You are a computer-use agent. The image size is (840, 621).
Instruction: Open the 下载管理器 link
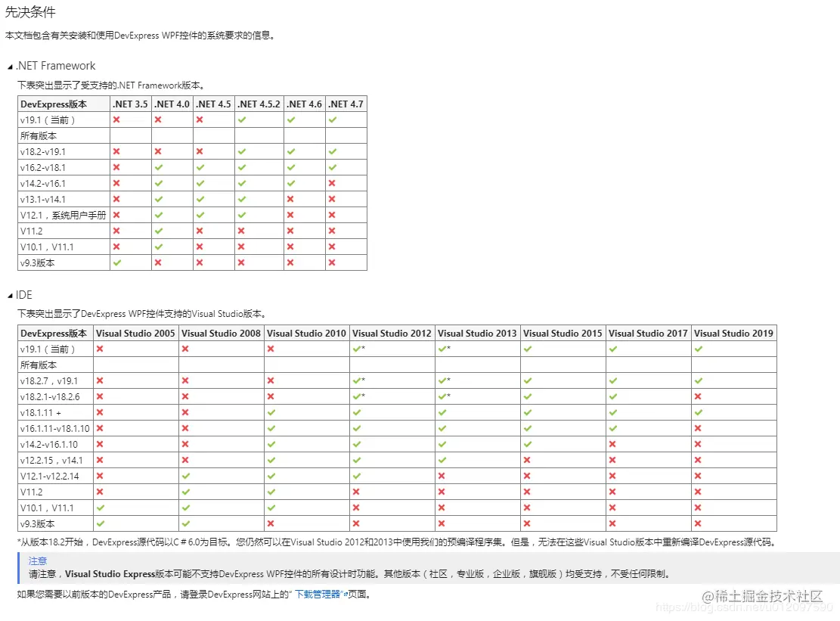pos(318,595)
